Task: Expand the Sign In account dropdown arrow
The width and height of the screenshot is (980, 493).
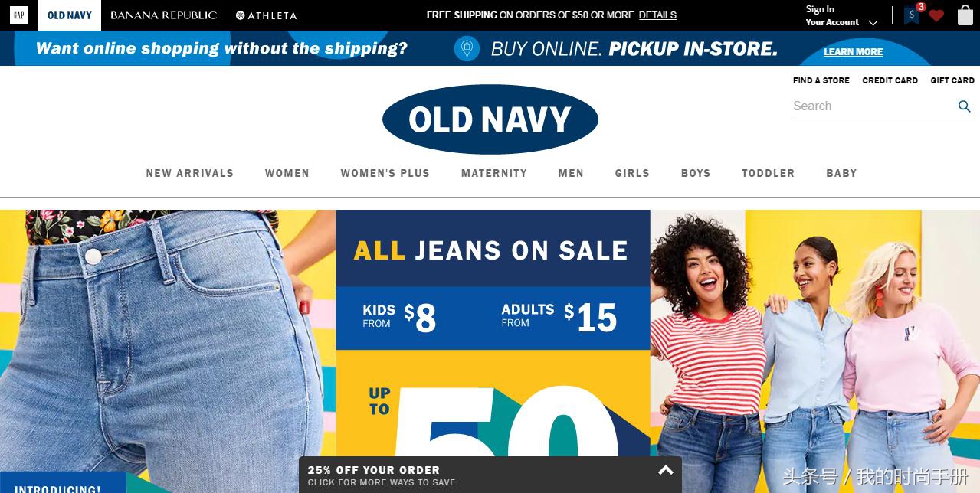Action: pyautogui.click(x=873, y=23)
